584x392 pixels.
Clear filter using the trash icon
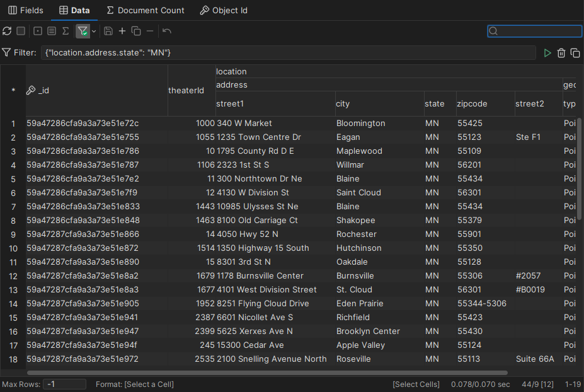[x=561, y=53]
